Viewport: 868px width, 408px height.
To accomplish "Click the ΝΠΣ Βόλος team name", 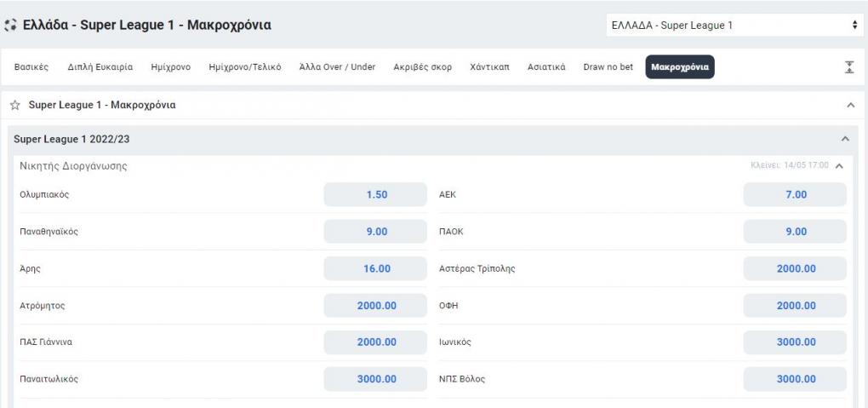I will (x=462, y=379).
